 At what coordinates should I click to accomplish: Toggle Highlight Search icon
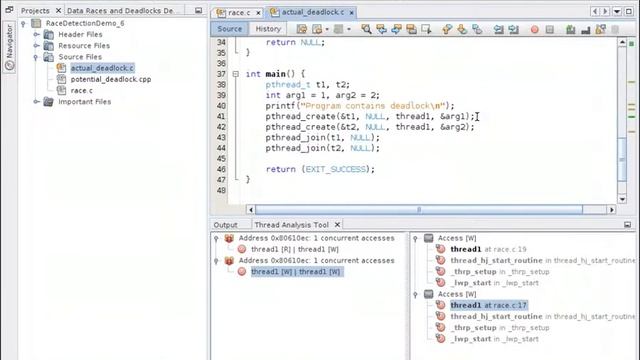pyautogui.click(x=411, y=29)
